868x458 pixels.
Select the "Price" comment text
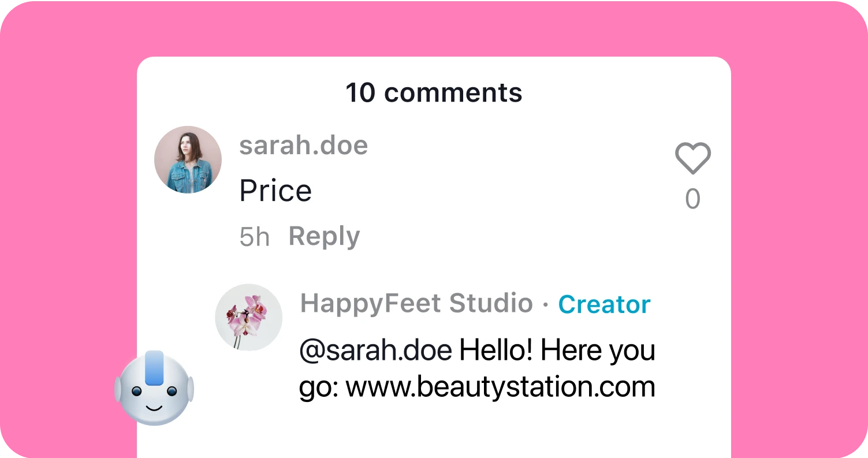(x=275, y=191)
